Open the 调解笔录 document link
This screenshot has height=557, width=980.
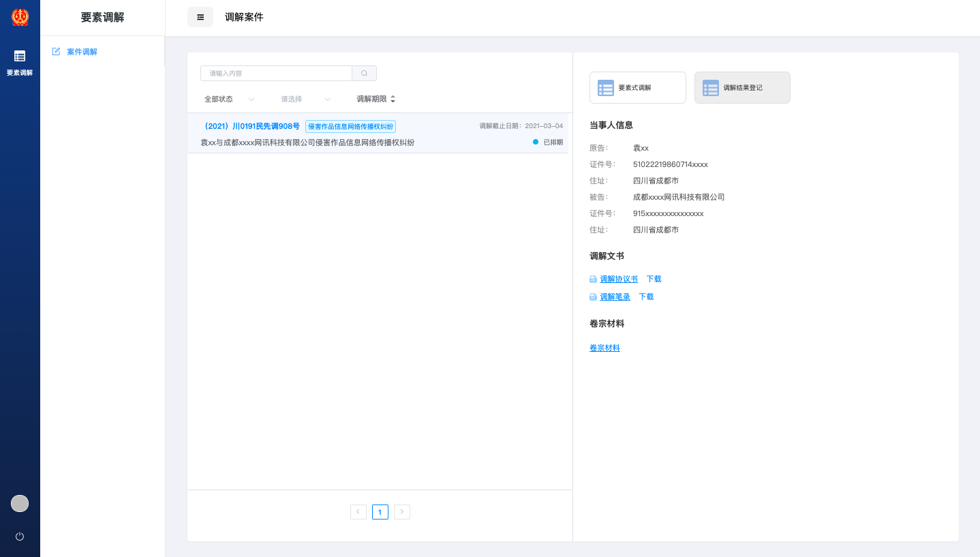(x=615, y=297)
